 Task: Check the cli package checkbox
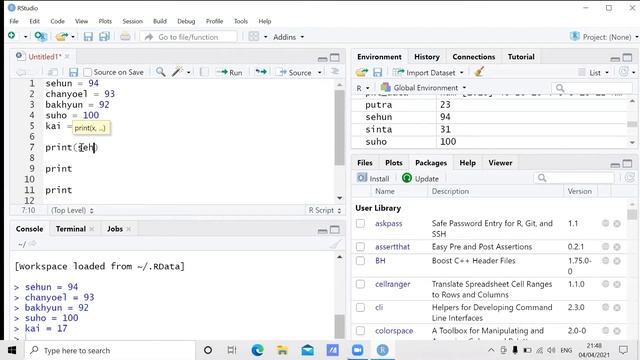(x=360, y=307)
